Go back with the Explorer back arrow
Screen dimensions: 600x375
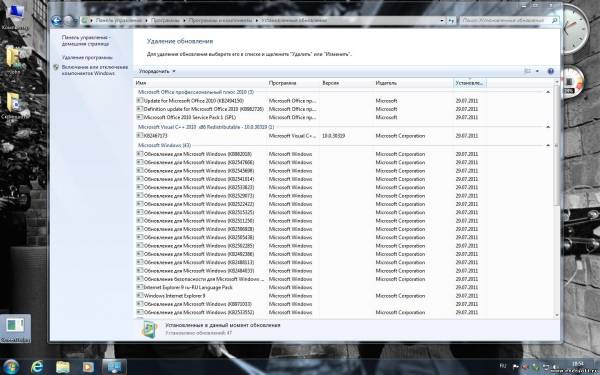[x=57, y=20]
